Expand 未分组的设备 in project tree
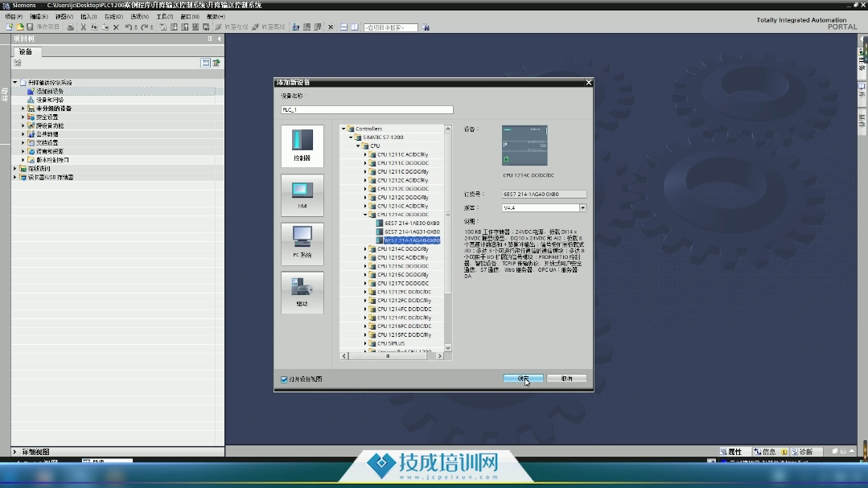Viewport: 868px width, 488px height. (23, 109)
